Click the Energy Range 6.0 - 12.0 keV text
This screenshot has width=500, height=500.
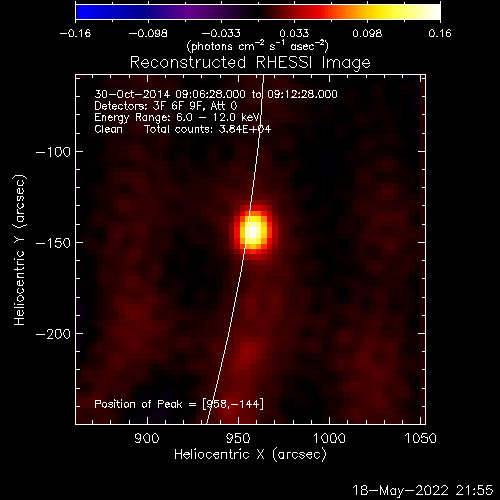(177, 118)
